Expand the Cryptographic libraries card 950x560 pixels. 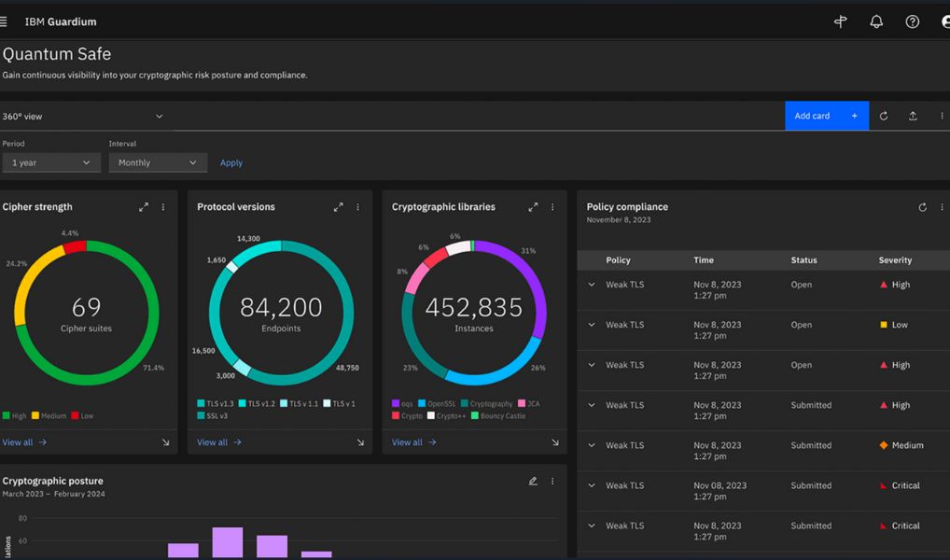tap(533, 207)
